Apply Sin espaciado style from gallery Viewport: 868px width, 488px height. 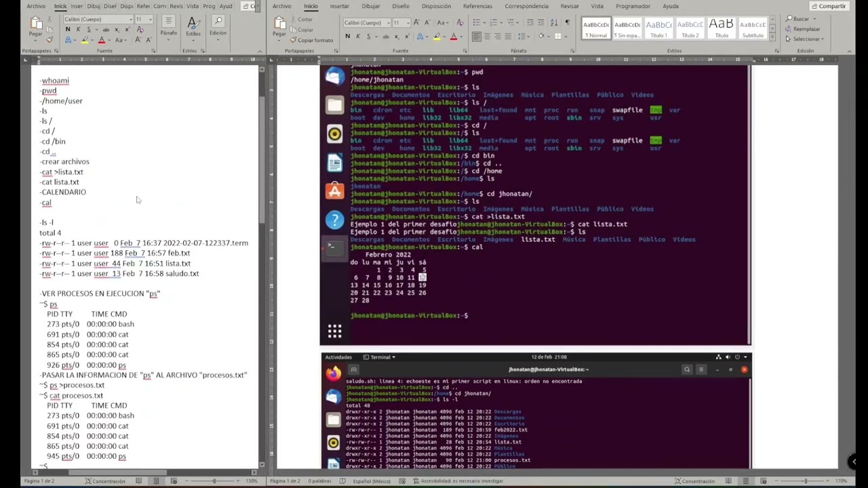(627, 28)
